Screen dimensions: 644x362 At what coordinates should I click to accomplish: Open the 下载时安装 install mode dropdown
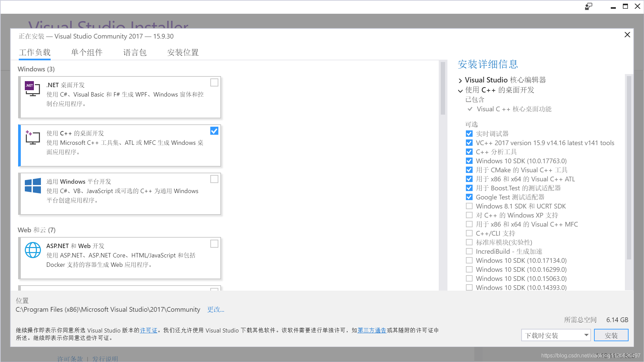(556, 335)
